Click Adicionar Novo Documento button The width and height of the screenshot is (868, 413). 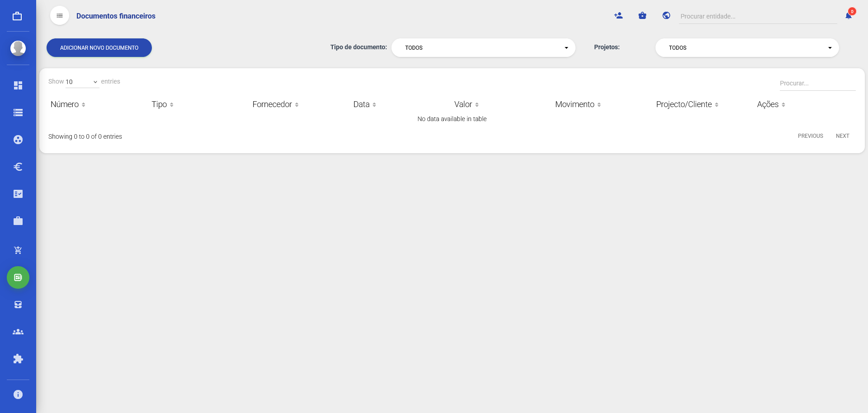(99, 48)
